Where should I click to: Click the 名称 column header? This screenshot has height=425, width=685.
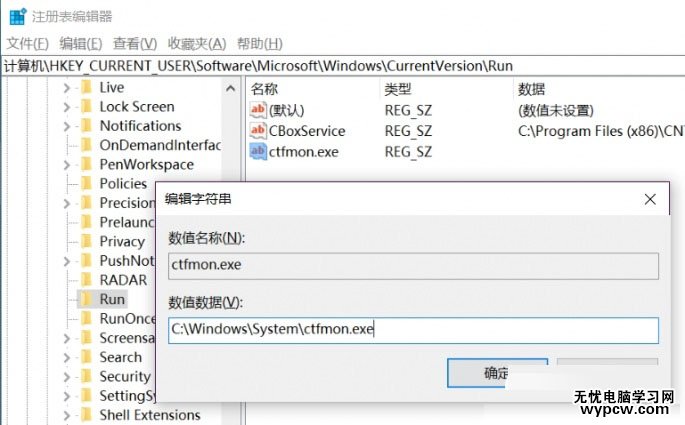click(x=264, y=89)
